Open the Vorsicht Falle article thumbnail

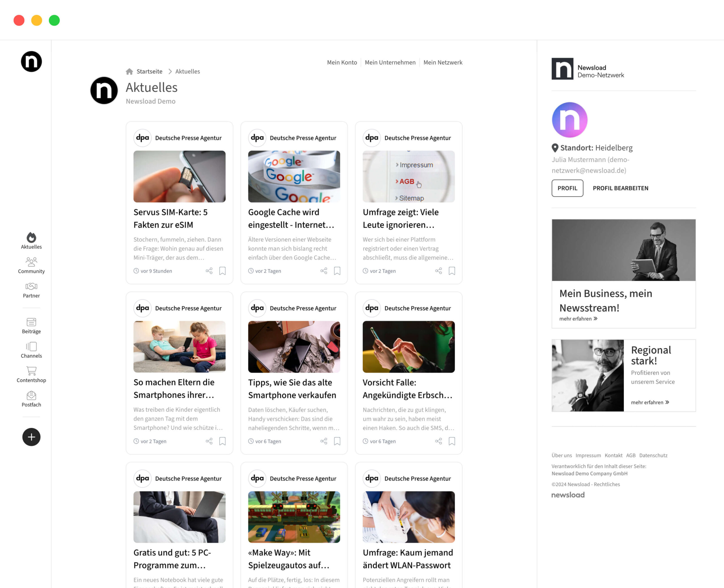[408, 347]
